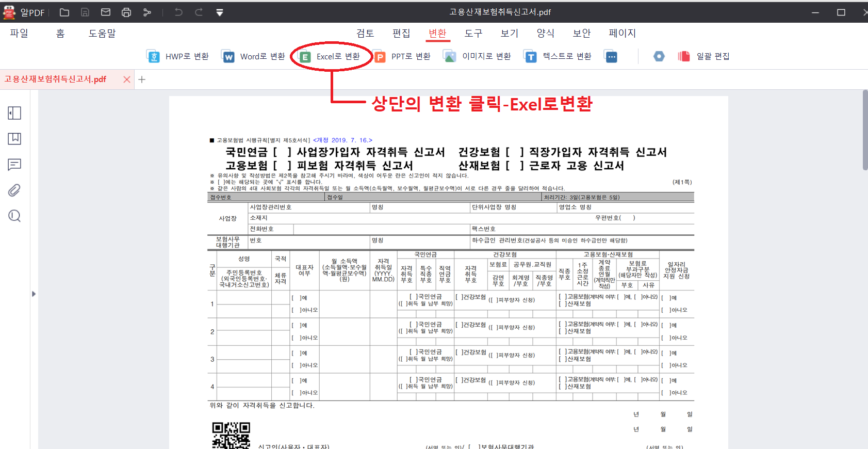
Task: Click the 팩스번호 field label
Action: (484, 229)
